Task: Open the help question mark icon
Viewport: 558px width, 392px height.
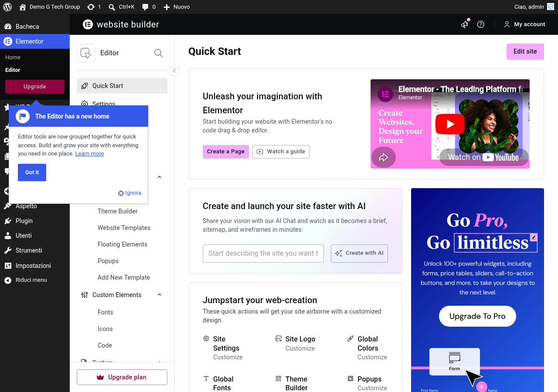Action: 481,24
